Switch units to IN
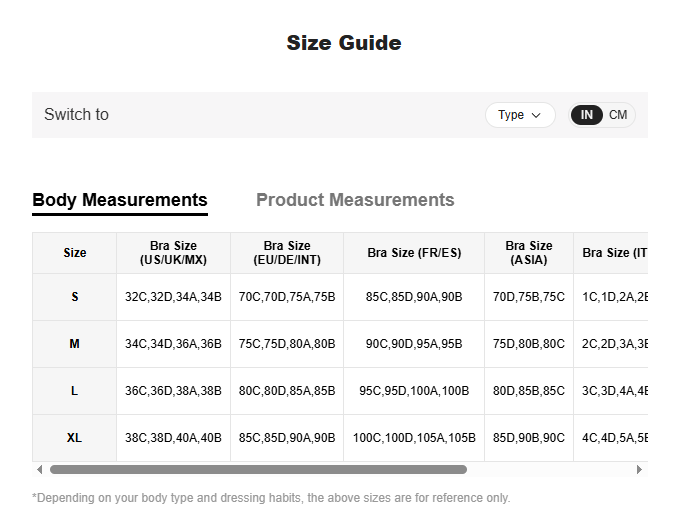This screenshot has height=519, width=679. [x=586, y=115]
